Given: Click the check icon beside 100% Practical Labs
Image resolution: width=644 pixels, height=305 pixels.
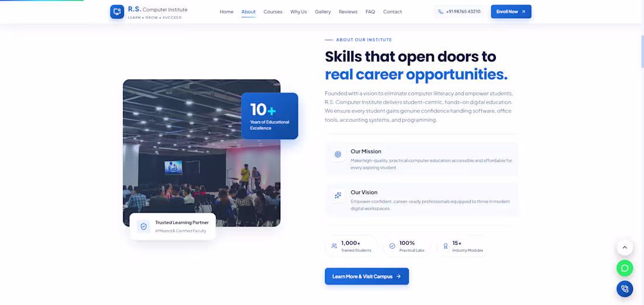Looking at the screenshot, I should 392,246.
